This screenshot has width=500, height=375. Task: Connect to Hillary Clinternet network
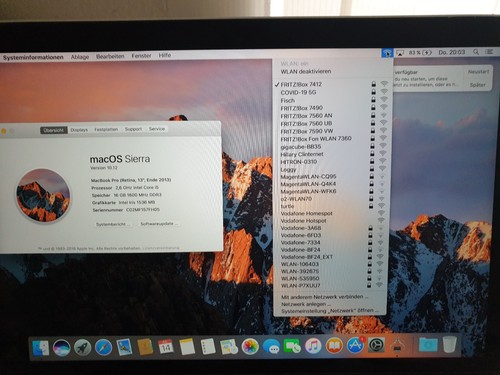point(332,154)
